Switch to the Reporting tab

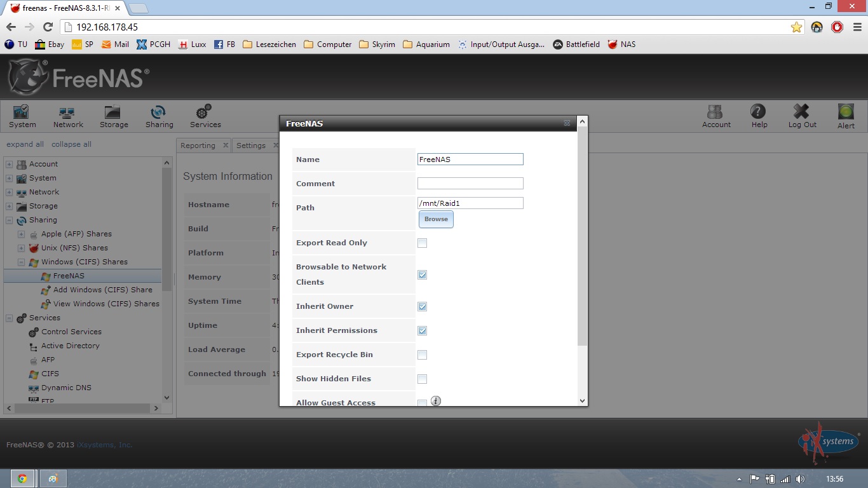tap(198, 146)
